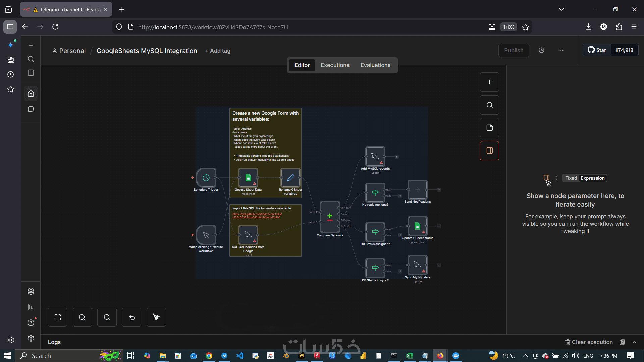Click the tidy up workflow broom icon

click(x=156, y=317)
